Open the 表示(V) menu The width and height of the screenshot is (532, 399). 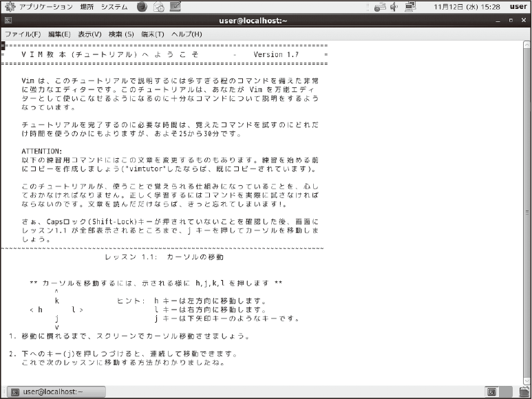point(89,34)
